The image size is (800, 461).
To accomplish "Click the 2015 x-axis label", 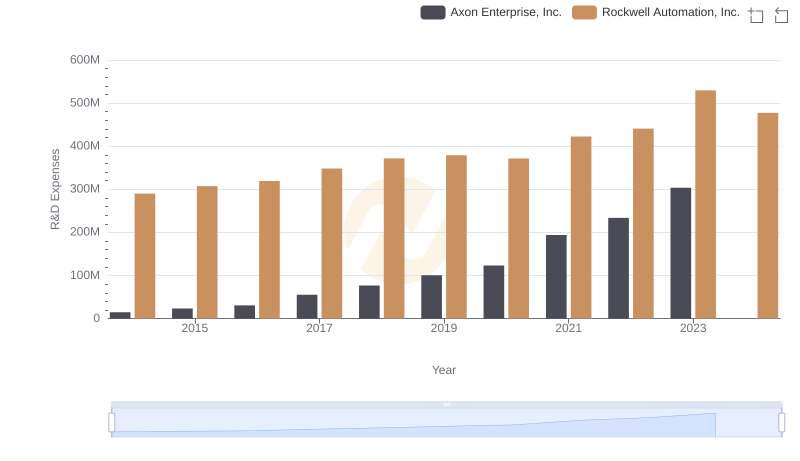I will [x=195, y=328].
